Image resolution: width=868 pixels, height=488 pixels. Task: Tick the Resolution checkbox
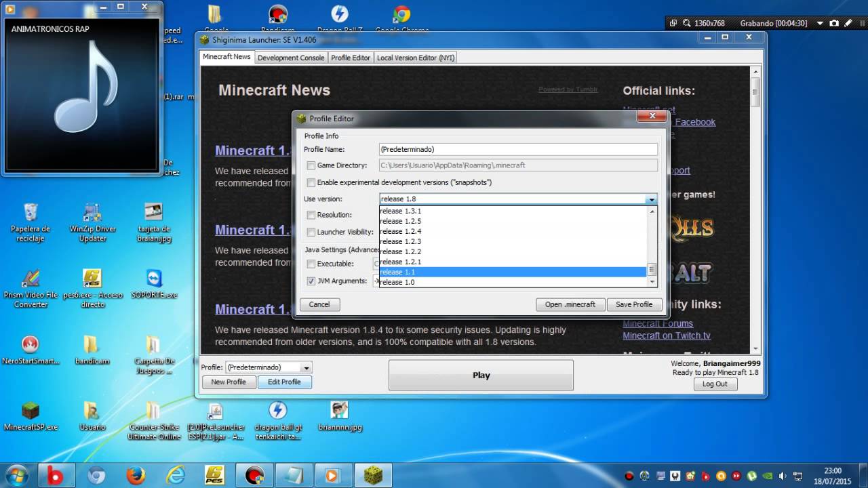(x=311, y=215)
